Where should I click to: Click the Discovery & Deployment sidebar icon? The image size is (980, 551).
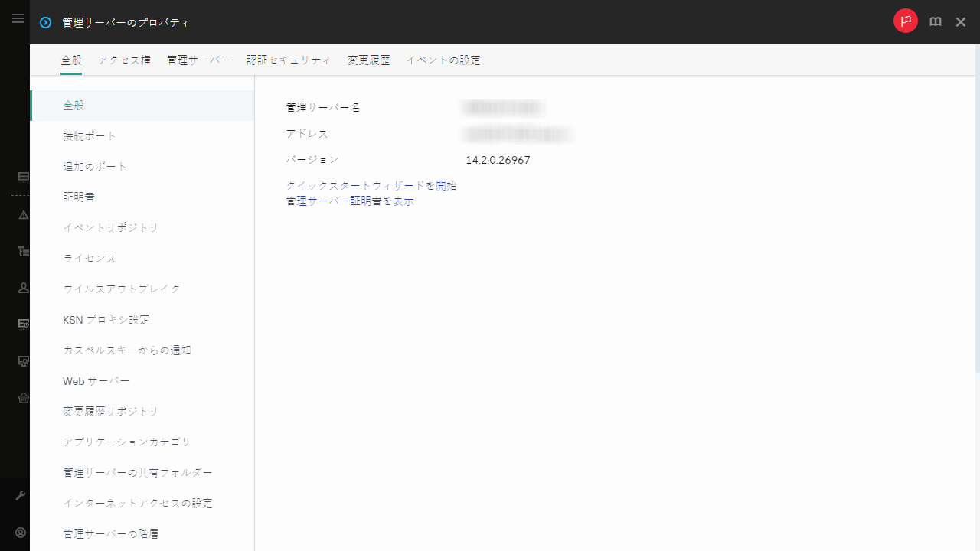point(23,360)
